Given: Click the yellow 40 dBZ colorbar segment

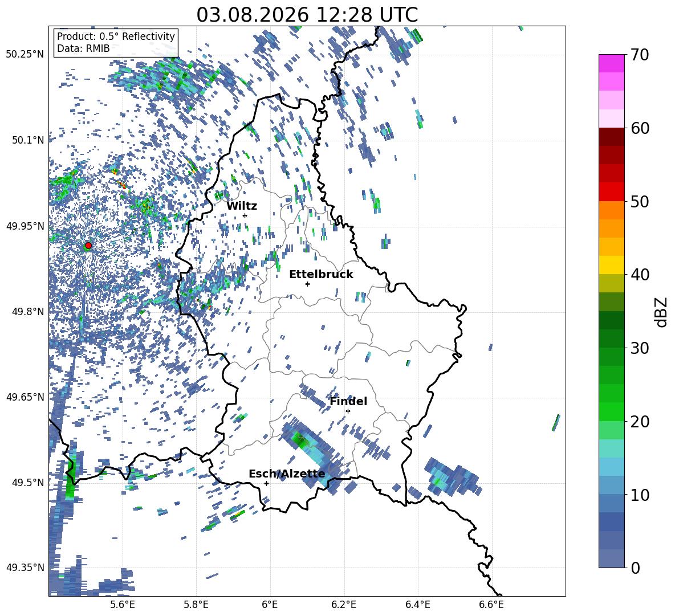Looking at the screenshot, I should point(611,265).
